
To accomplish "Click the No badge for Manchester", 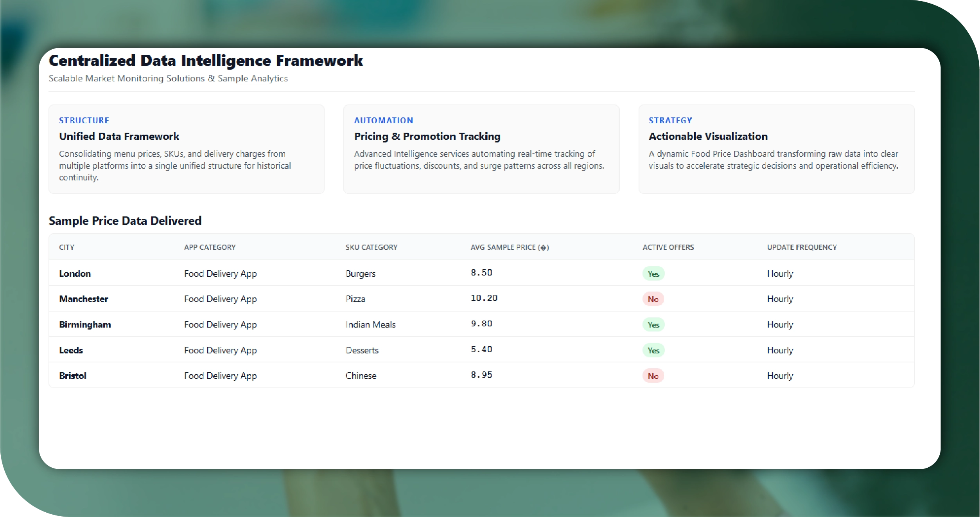I will pos(653,299).
